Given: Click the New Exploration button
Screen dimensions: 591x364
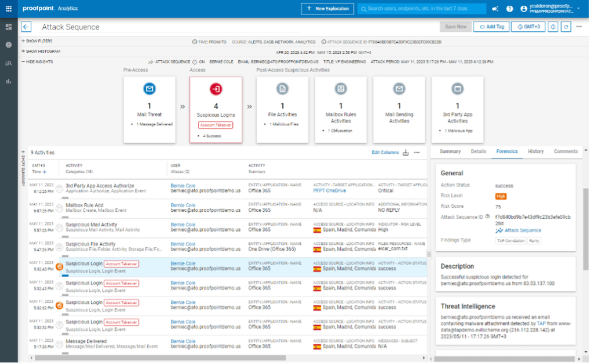Looking at the screenshot, I should coord(327,9).
